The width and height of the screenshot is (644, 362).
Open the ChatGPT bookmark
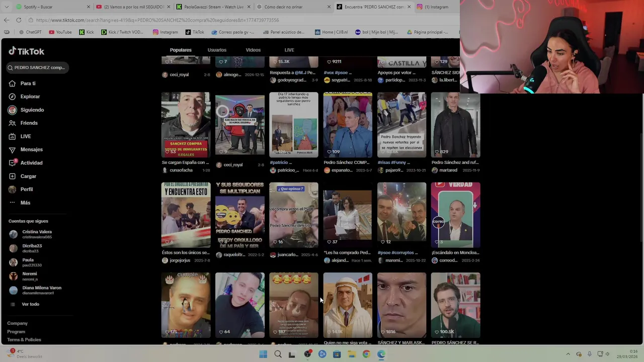[x=30, y=32]
